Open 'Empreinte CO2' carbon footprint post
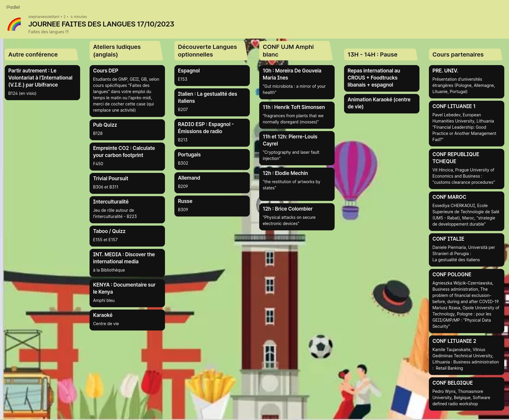Screen dimensions: 509x420 (127, 156)
